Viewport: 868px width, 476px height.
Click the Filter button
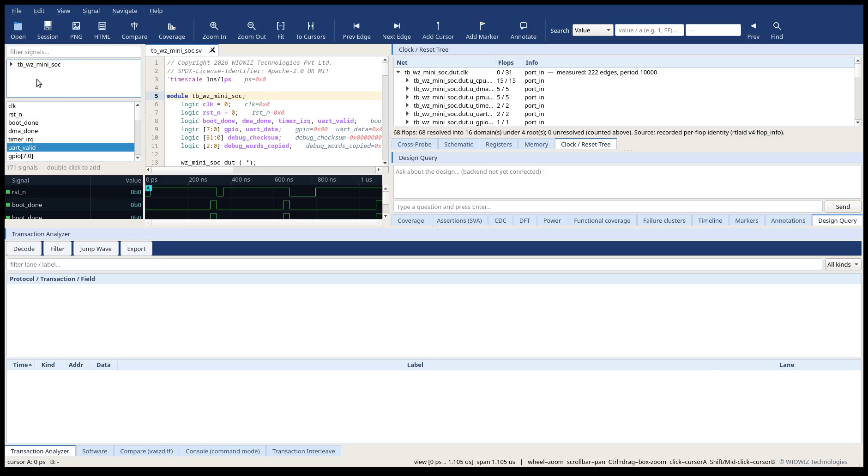click(x=57, y=249)
